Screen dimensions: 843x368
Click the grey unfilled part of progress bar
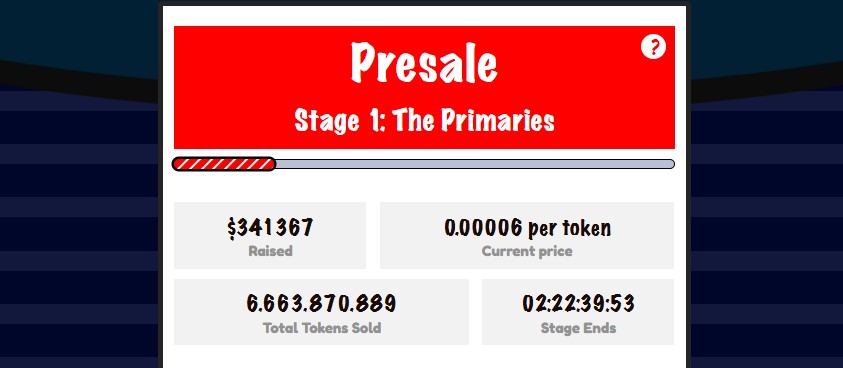click(x=475, y=164)
